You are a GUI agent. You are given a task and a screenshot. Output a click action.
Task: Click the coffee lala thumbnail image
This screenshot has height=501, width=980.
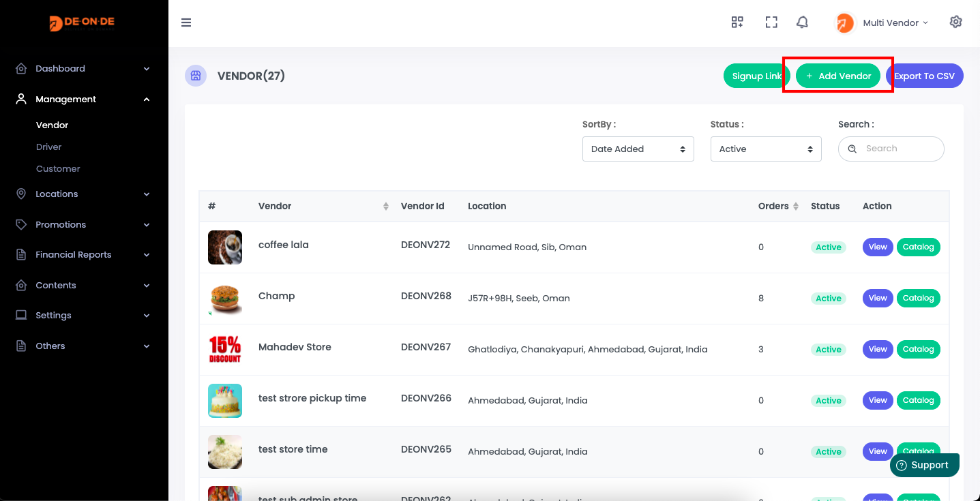click(x=225, y=247)
